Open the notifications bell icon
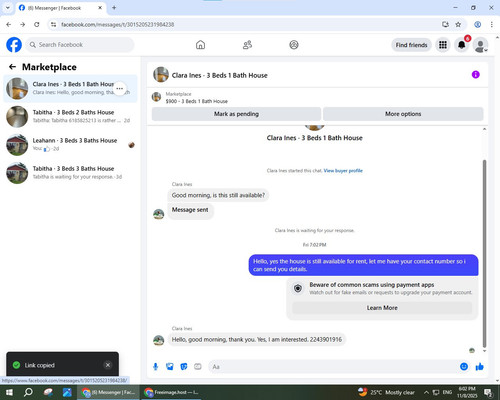Viewport: 500px width, 400px height. pyautogui.click(x=462, y=45)
